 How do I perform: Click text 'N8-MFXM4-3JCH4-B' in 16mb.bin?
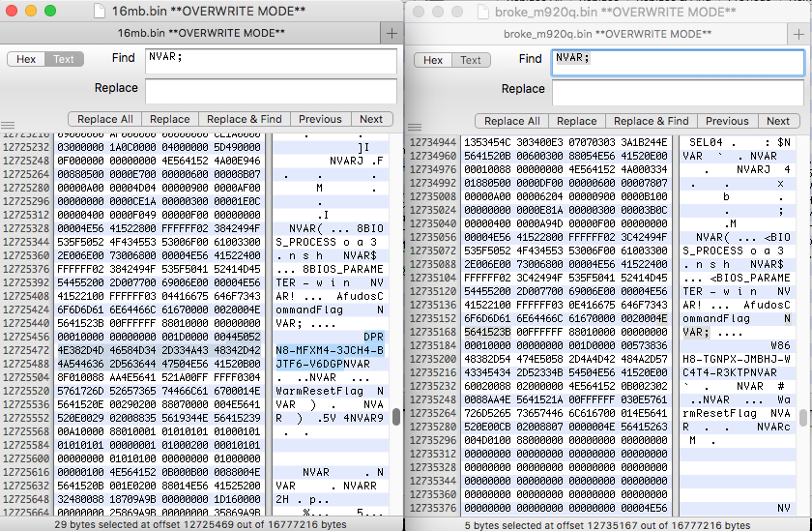click(330, 350)
